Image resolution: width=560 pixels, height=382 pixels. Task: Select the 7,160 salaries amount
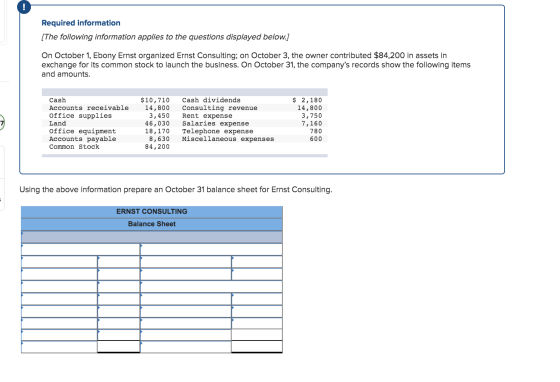(312, 124)
